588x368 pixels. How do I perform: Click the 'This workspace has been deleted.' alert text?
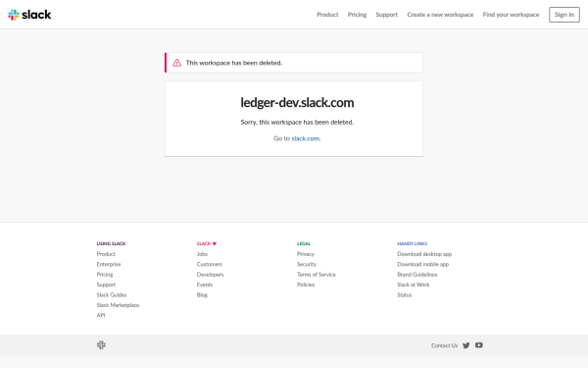[x=234, y=63]
